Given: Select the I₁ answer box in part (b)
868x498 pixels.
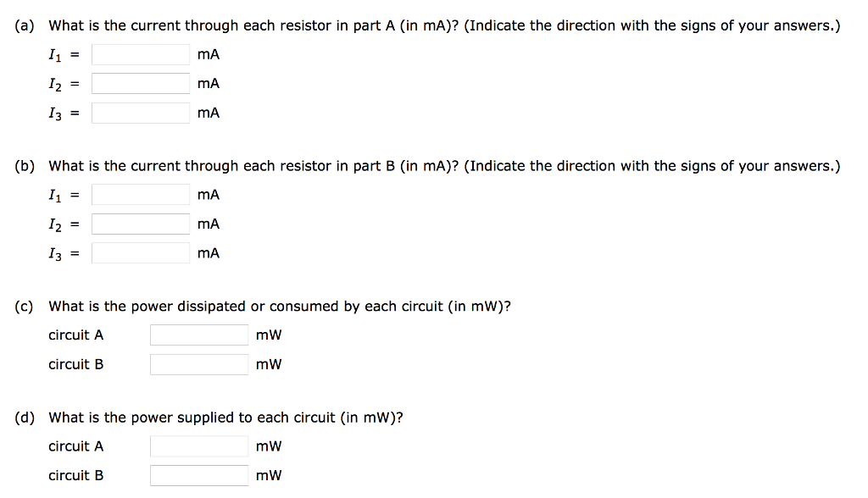Looking at the screenshot, I should [140, 194].
